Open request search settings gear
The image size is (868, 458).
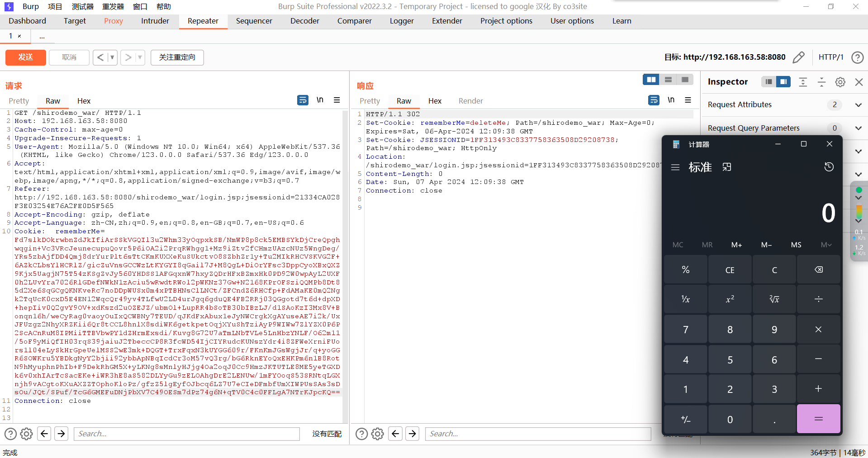(x=27, y=434)
